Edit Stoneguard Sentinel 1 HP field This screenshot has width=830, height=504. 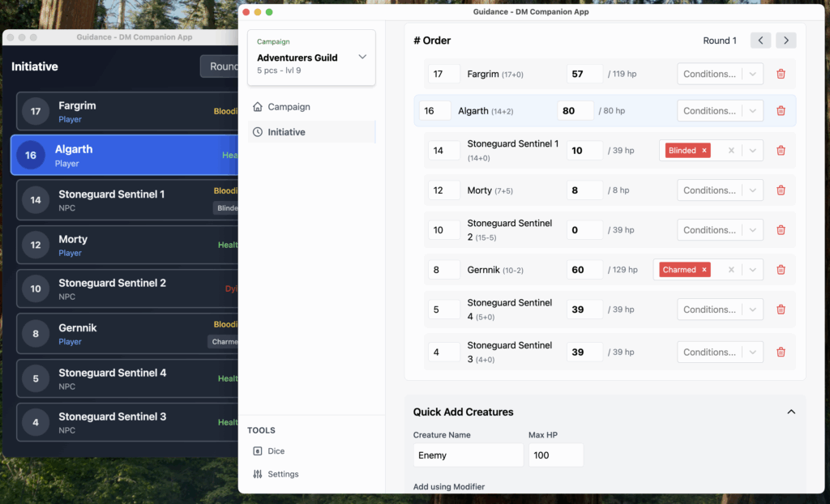(x=584, y=151)
